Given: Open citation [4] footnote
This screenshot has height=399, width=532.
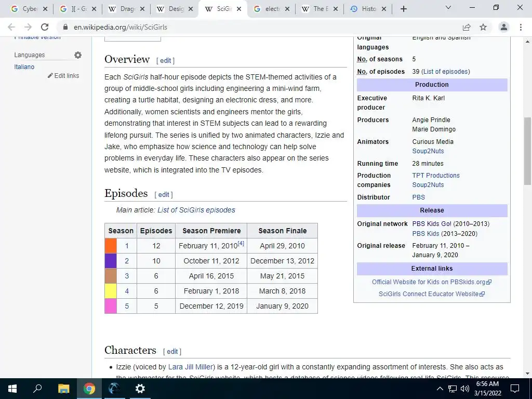Looking at the screenshot, I should 241,243.
